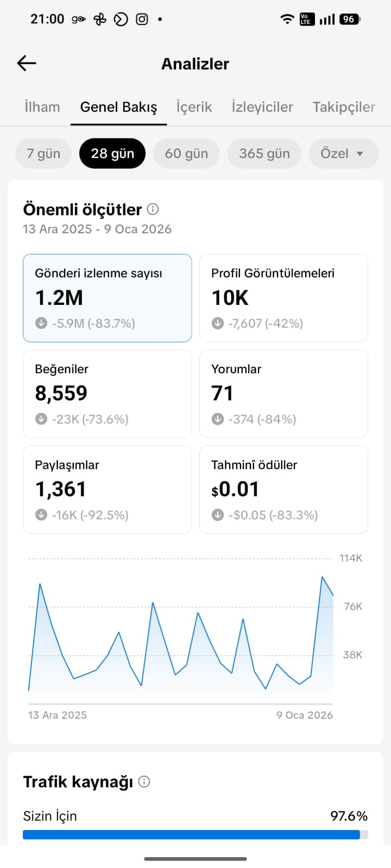Tap the Instagram icon in status bar
391x868 pixels.
pos(142,20)
